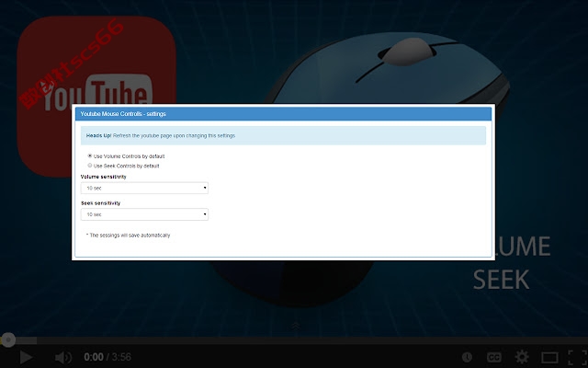588x368 pixels.
Task: Click the double chevron above progress bar
Action: pyautogui.click(x=296, y=326)
